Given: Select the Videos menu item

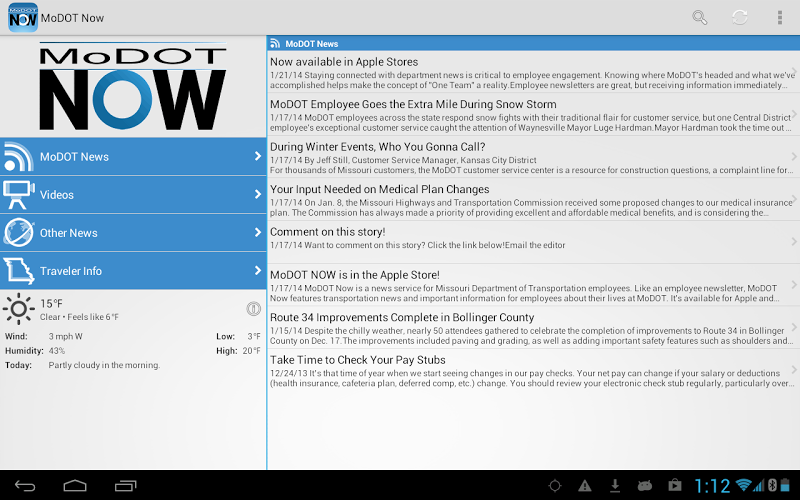Looking at the screenshot, I should [x=133, y=194].
